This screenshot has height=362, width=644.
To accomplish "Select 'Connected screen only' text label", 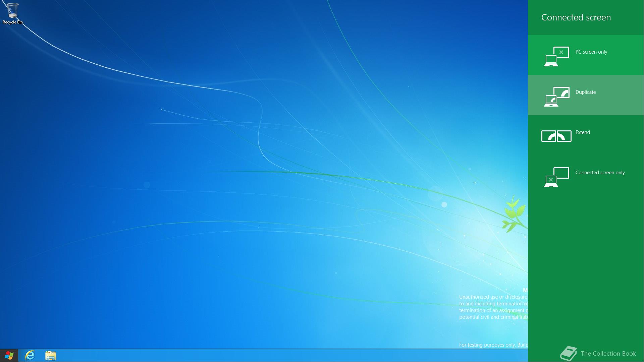I will [600, 173].
